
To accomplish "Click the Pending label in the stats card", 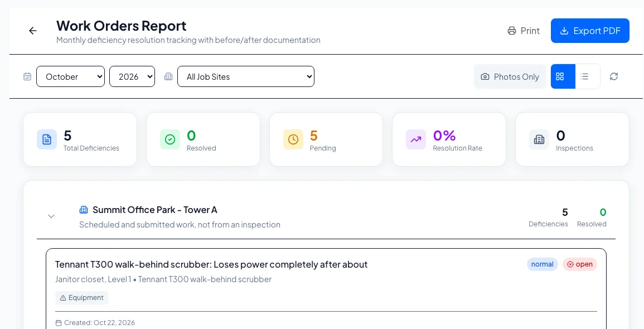I will [323, 148].
